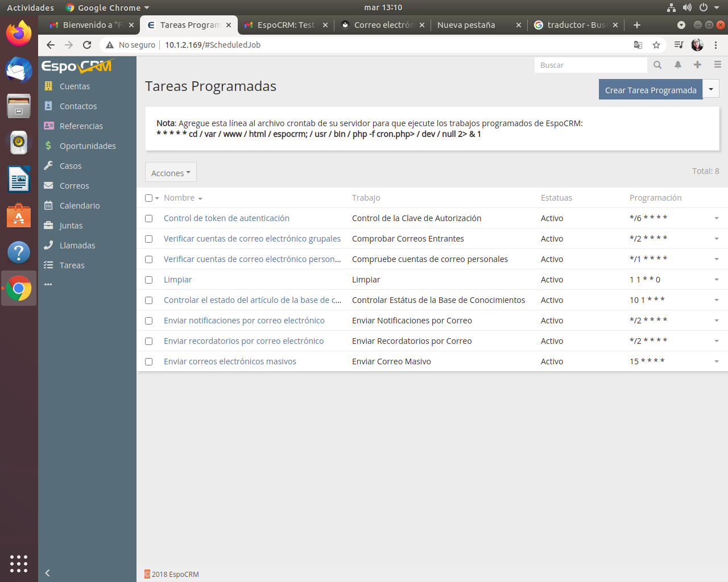Check the box for the Limpiar task
Viewport: 728px width, 582px height.
point(149,280)
